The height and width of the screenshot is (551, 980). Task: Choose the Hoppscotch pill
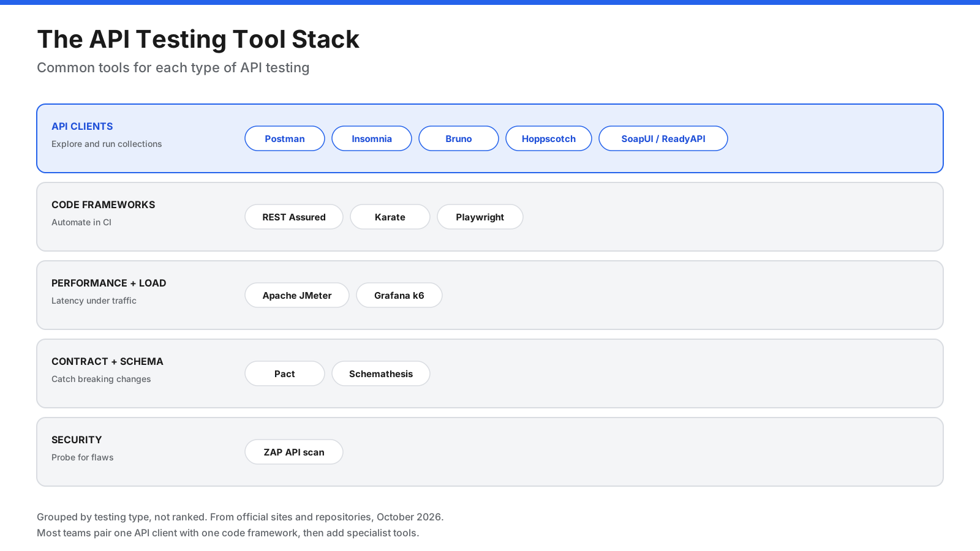click(x=549, y=138)
